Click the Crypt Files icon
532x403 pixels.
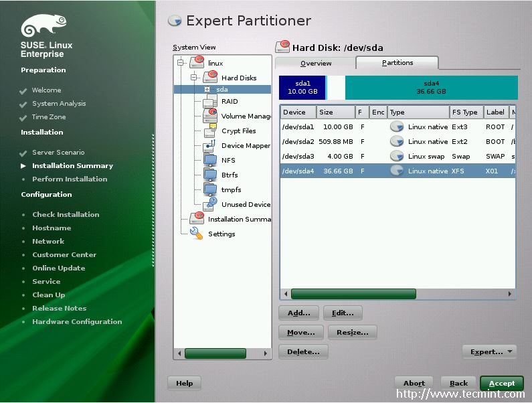[210, 131]
